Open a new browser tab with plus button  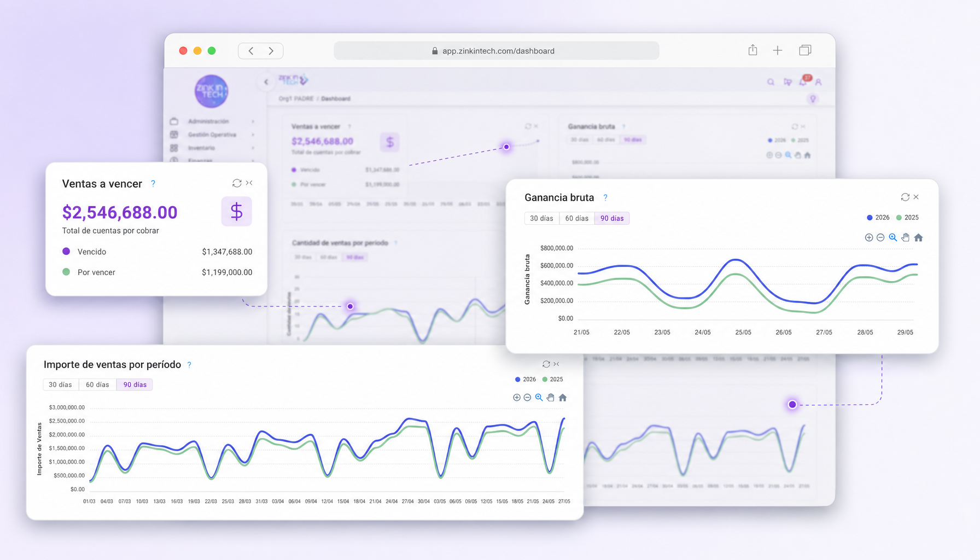click(x=778, y=50)
